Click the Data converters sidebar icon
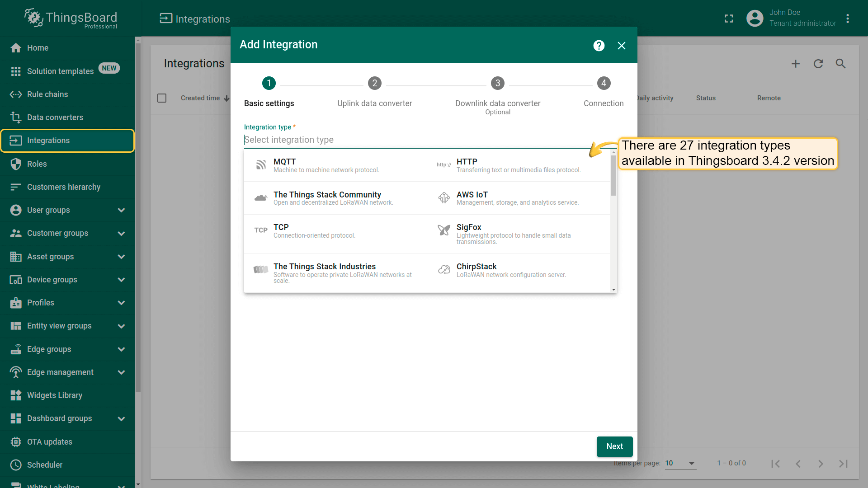Screen dimensions: 868x488 coord(16,117)
